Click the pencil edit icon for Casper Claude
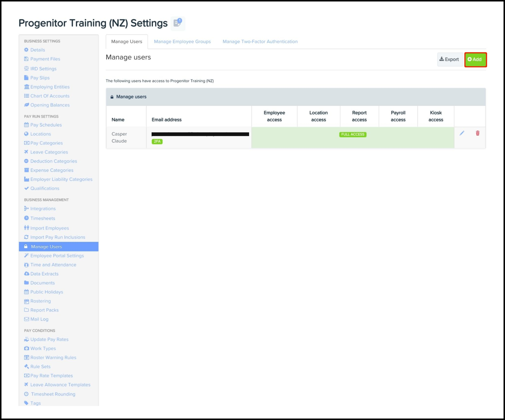This screenshot has height=420, width=505. pyautogui.click(x=462, y=133)
